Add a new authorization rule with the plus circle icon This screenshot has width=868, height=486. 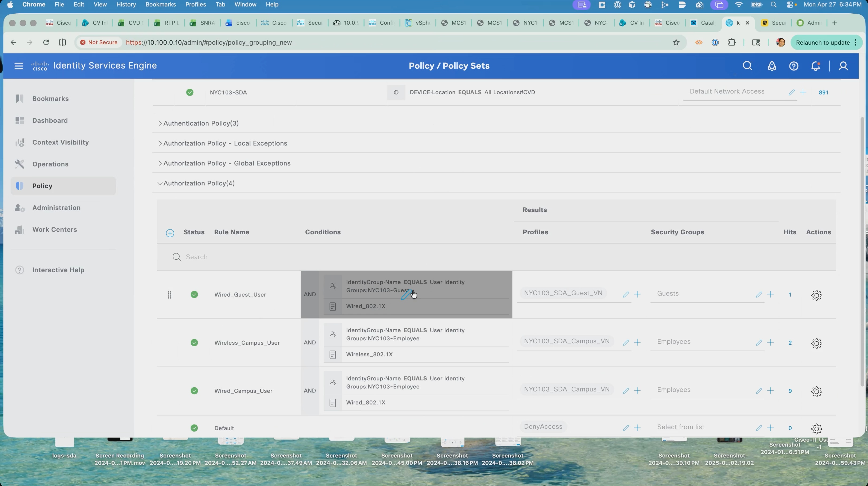coord(170,233)
